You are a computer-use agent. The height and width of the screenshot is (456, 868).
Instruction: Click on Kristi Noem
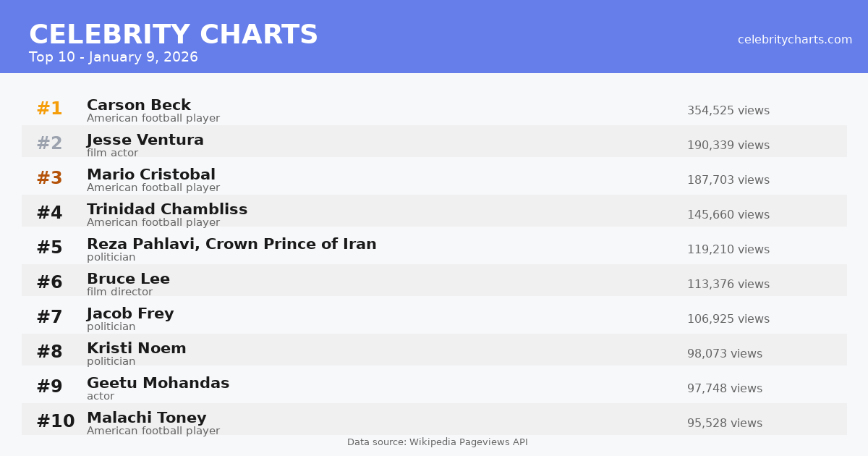point(137,349)
